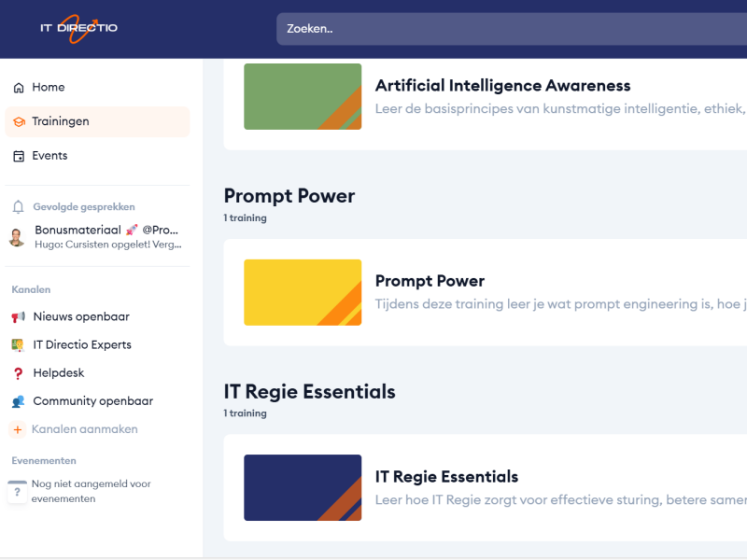Open the Artificial Intelligence Awareness training
This screenshot has width=747, height=560.
click(502, 86)
